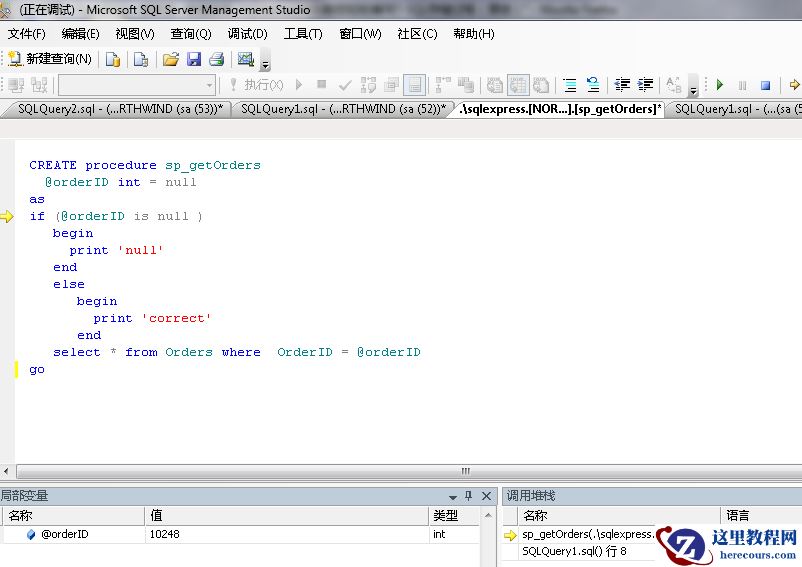Screen dimensions: 802x567
Task: Click the Show Next Statement yellow arrow icon
Action: 794,85
